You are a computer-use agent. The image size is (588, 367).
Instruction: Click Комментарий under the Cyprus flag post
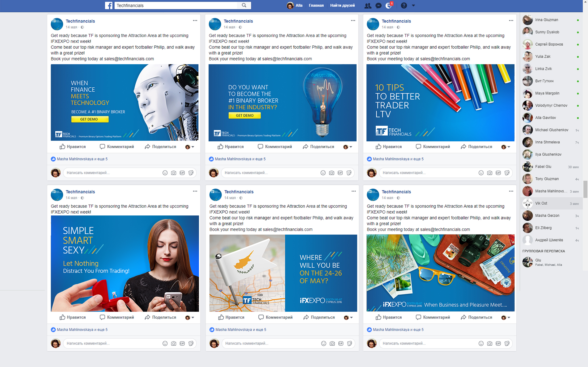[x=275, y=317]
